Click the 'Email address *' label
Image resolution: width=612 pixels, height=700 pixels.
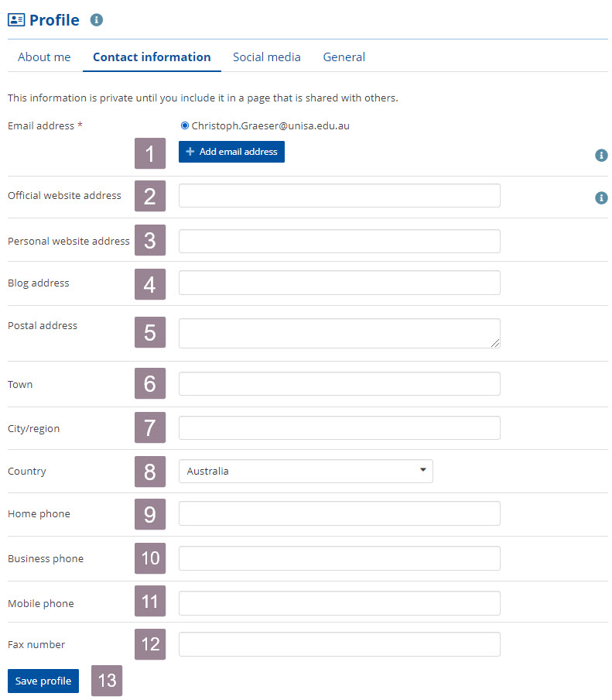pos(45,126)
